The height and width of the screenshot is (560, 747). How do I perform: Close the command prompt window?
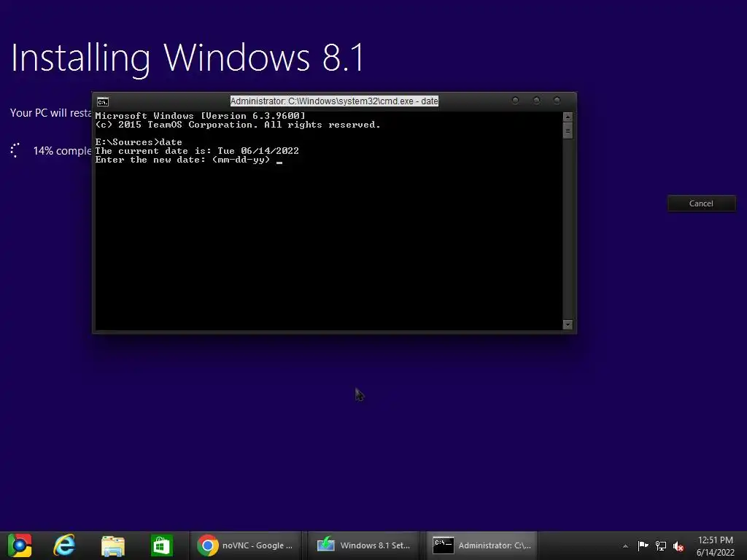pyautogui.click(x=557, y=101)
